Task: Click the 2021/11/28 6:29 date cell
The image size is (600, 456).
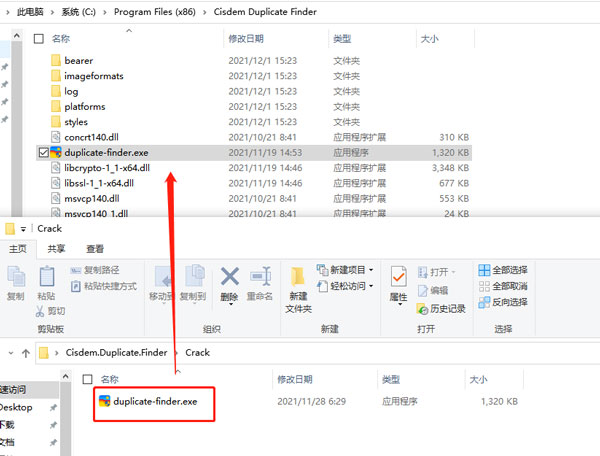Action: (x=311, y=401)
